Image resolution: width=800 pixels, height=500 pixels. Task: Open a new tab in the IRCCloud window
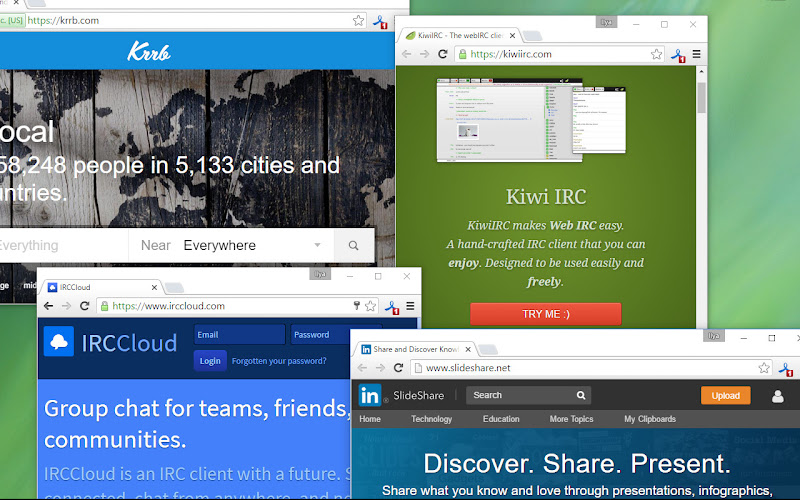(174, 288)
